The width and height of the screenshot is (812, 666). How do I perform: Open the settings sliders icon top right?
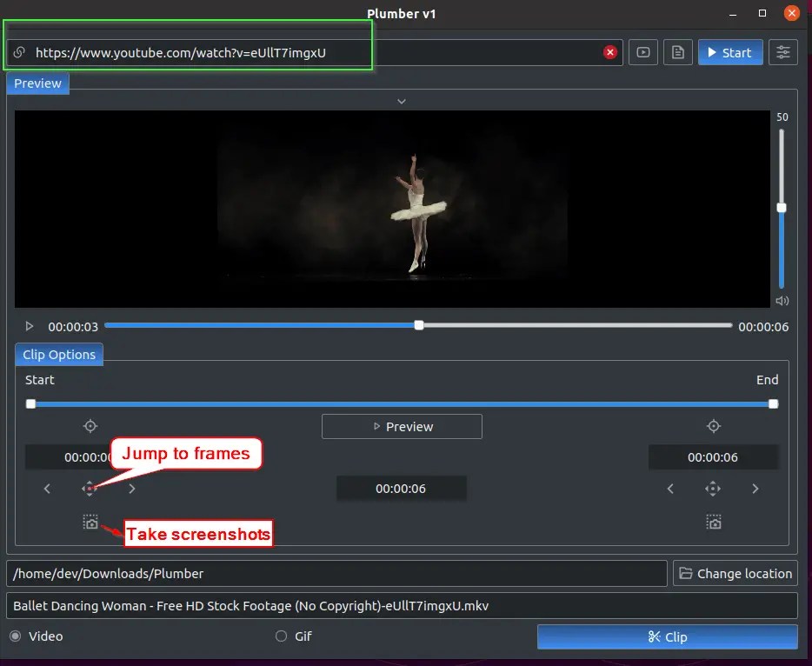(783, 52)
